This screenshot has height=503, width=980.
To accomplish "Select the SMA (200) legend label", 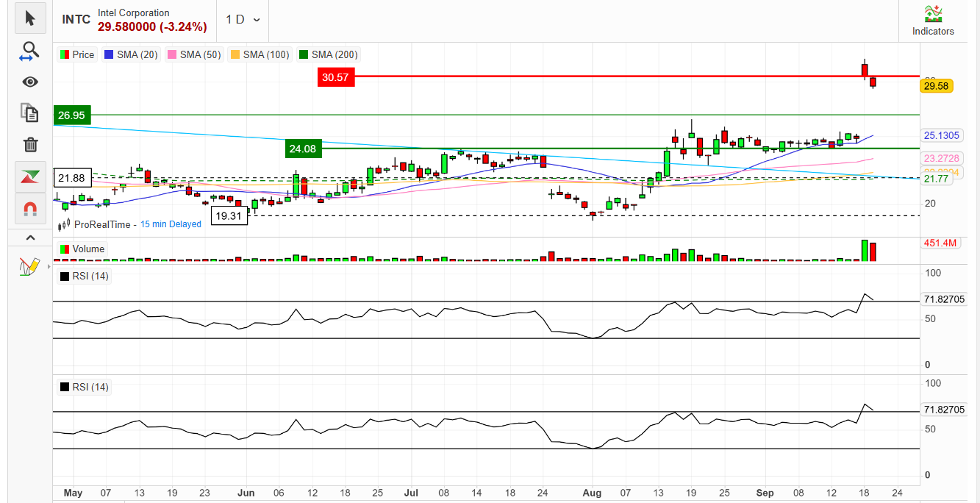I will point(334,54).
